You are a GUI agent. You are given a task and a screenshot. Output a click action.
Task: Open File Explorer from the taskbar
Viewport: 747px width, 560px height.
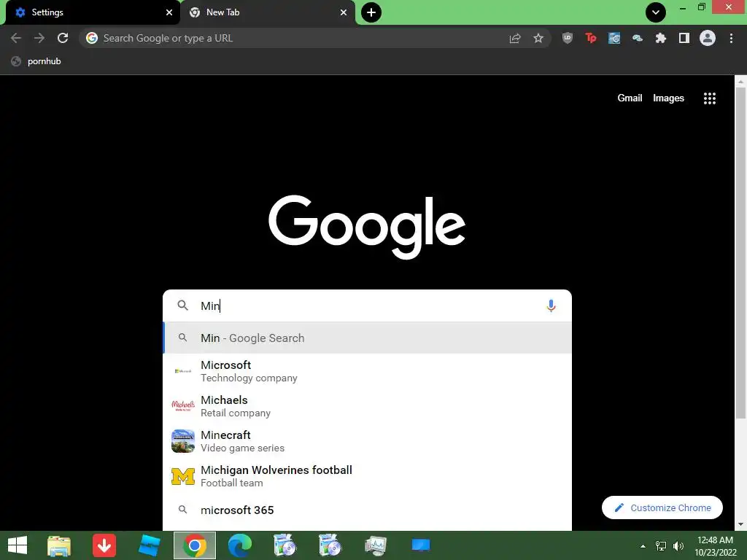(x=59, y=545)
